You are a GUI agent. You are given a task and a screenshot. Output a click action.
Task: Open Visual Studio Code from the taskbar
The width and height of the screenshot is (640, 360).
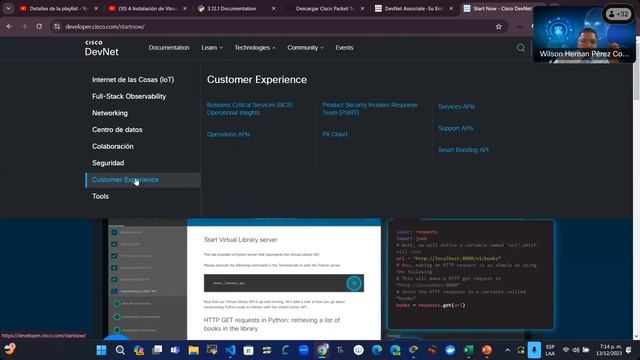[x=230, y=350]
